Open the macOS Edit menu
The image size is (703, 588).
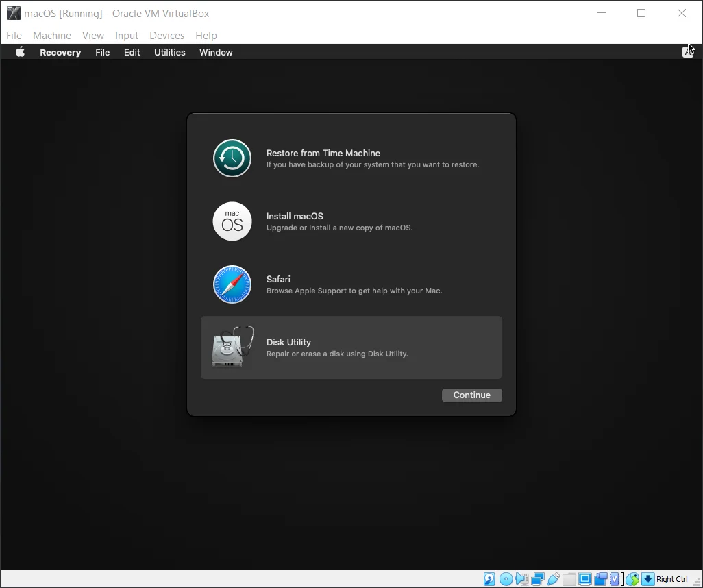(132, 53)
